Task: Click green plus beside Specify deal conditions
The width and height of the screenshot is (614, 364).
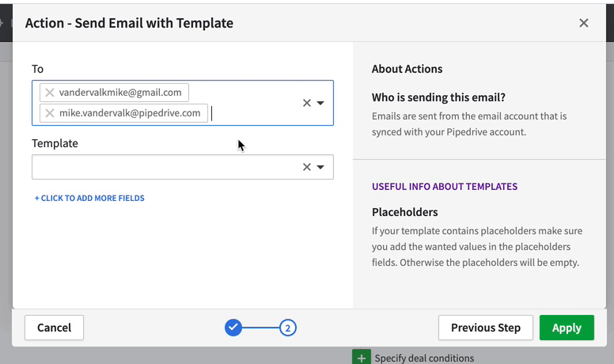Action: [x=361, y=358]
